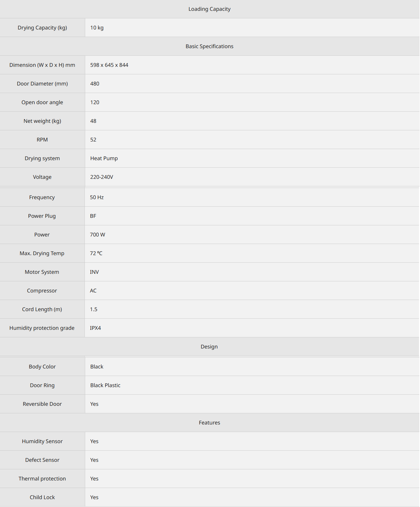The image size is (420, 507).
Task: Click the 10 kg value cell
Action: (x=252, y=28)
